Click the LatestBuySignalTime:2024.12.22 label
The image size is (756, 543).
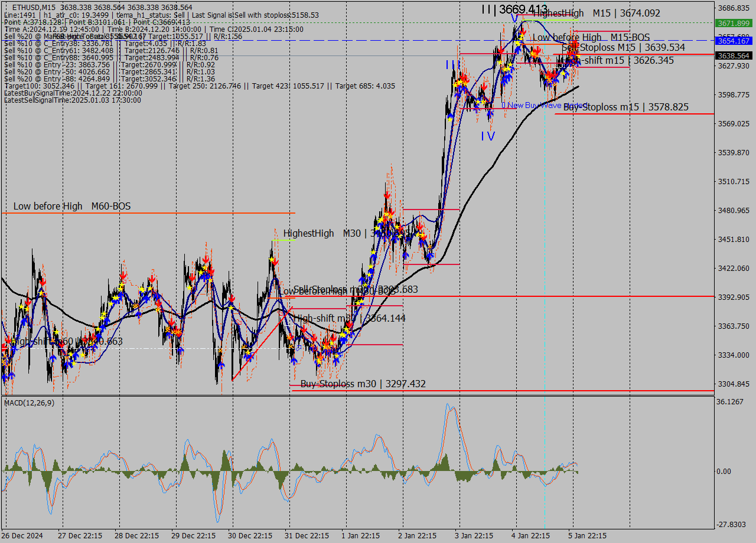(x=73, y=93)
